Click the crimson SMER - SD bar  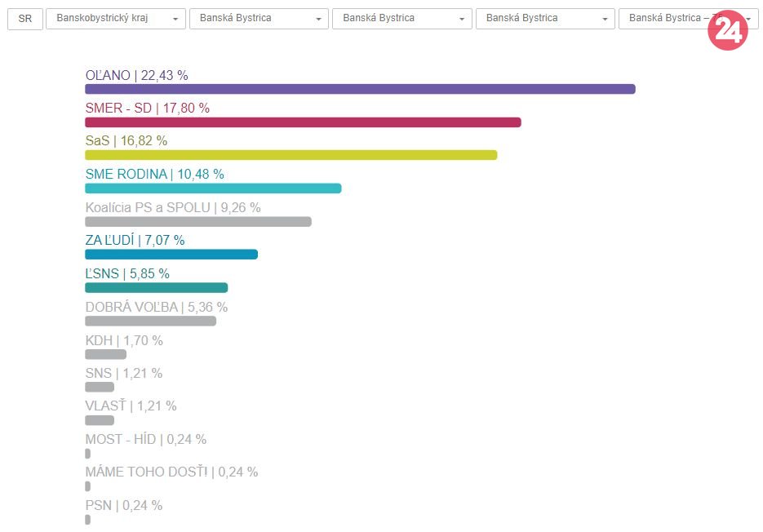pos(303,122)
